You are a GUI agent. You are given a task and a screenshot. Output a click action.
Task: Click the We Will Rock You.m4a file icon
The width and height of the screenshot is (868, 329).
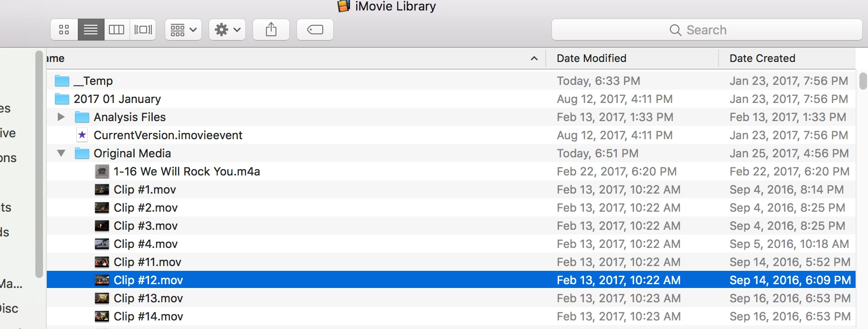point(102,171)
